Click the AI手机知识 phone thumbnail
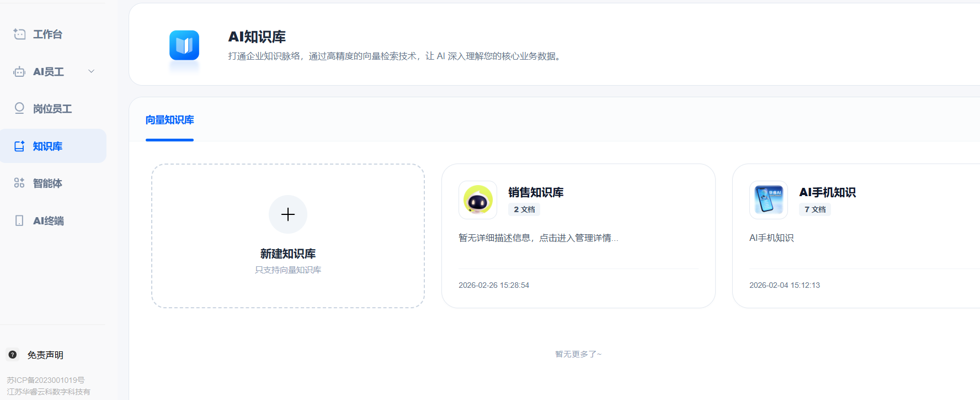This screenshot has width=980, height=400. 769,200
